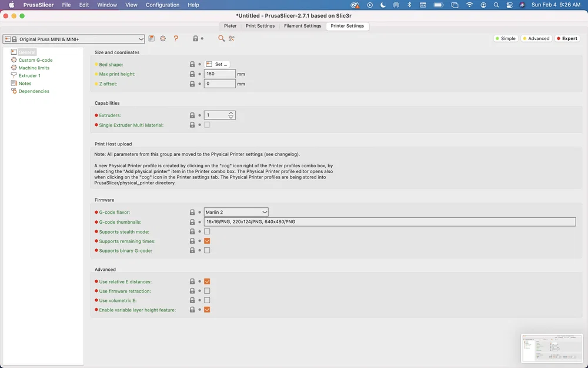Enable Use volumetric E checkbox
This screenshot has width=588, height=368.
tap(207, 300)
